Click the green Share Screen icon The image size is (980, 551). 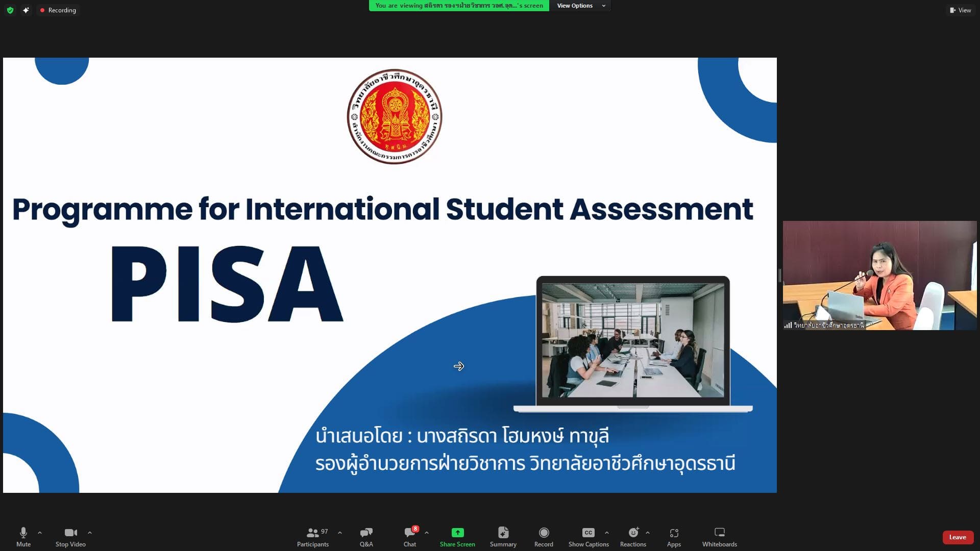tap(457, 533)
